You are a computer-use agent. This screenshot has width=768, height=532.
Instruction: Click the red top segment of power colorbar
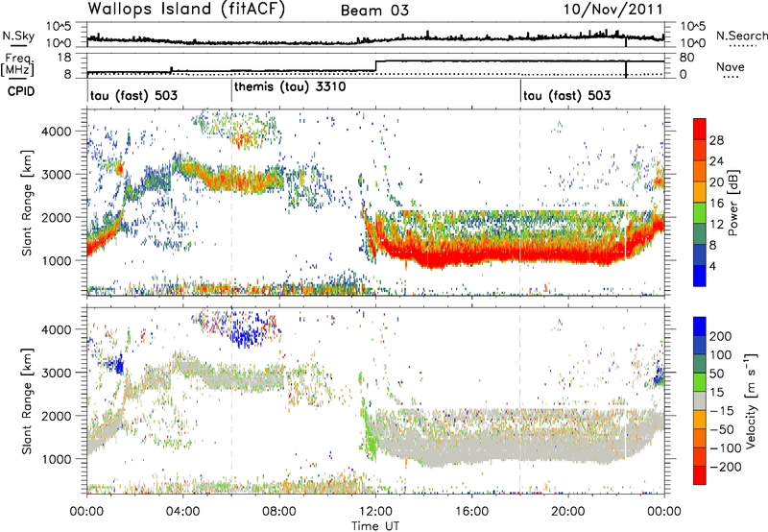(x=700, y=129)
